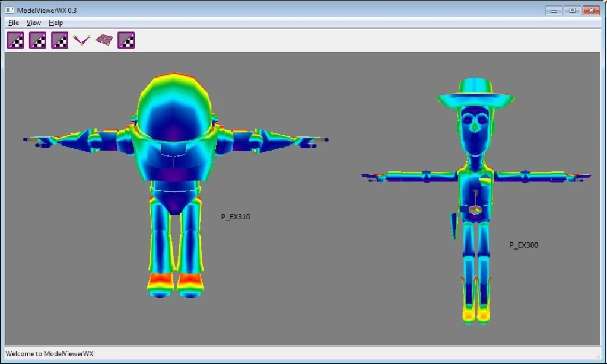Click the second checkered texture toolbar icon
This screenshot has width=607, height=364.
(37, 40)
